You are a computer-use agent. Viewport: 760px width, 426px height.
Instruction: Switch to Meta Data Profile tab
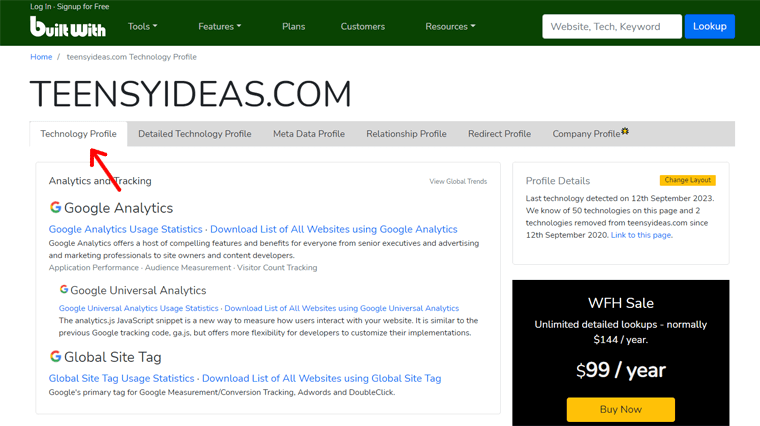(x=309, y=134)
